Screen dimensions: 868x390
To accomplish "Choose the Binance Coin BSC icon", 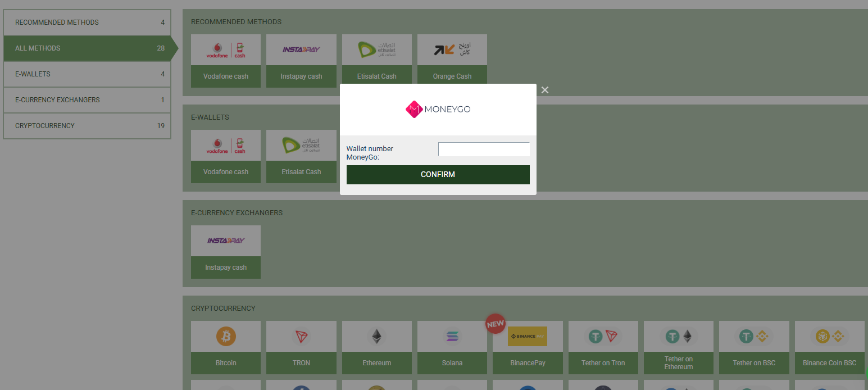I will pos(829,337).
